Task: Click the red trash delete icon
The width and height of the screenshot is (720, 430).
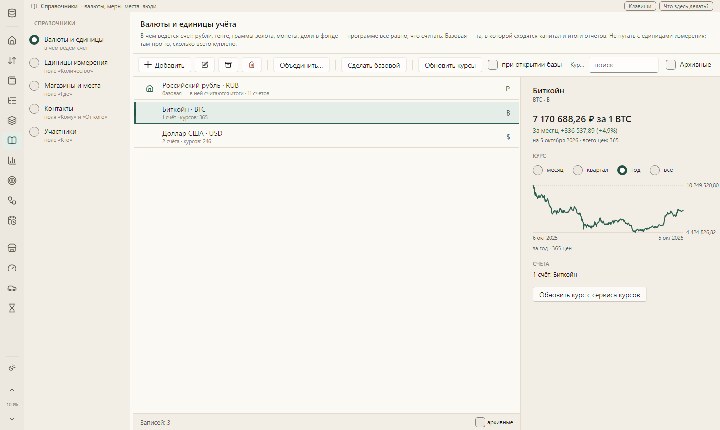Action: tap(251, 65)
